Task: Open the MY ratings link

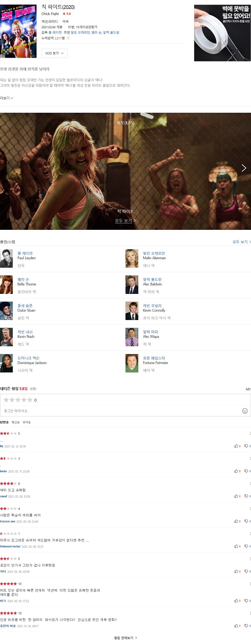Action: pyautogui.click(x=248, y=389)
